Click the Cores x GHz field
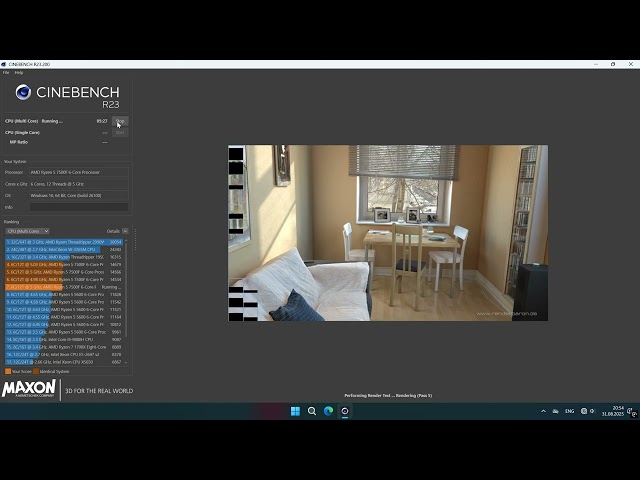 [x=79, y=184]
